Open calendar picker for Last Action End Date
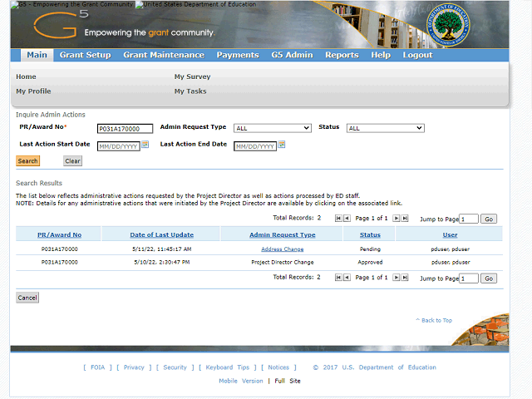 click(282, 145)
